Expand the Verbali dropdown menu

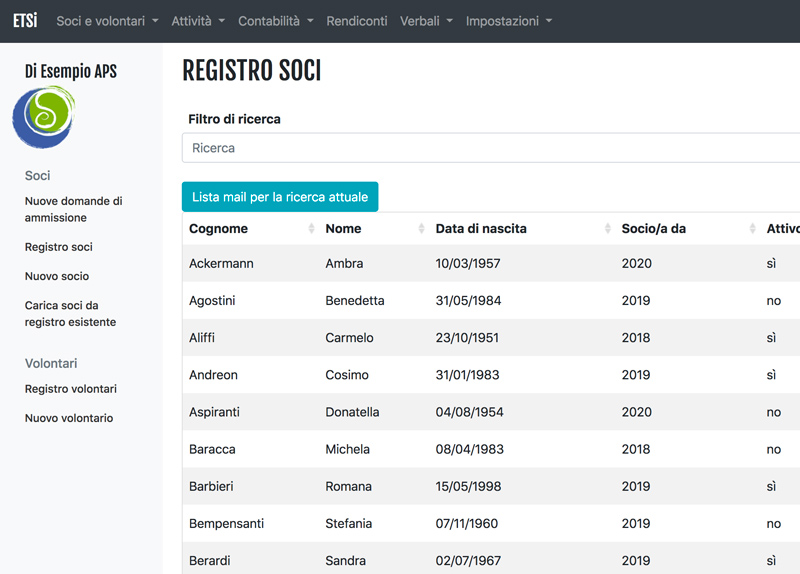426,21
